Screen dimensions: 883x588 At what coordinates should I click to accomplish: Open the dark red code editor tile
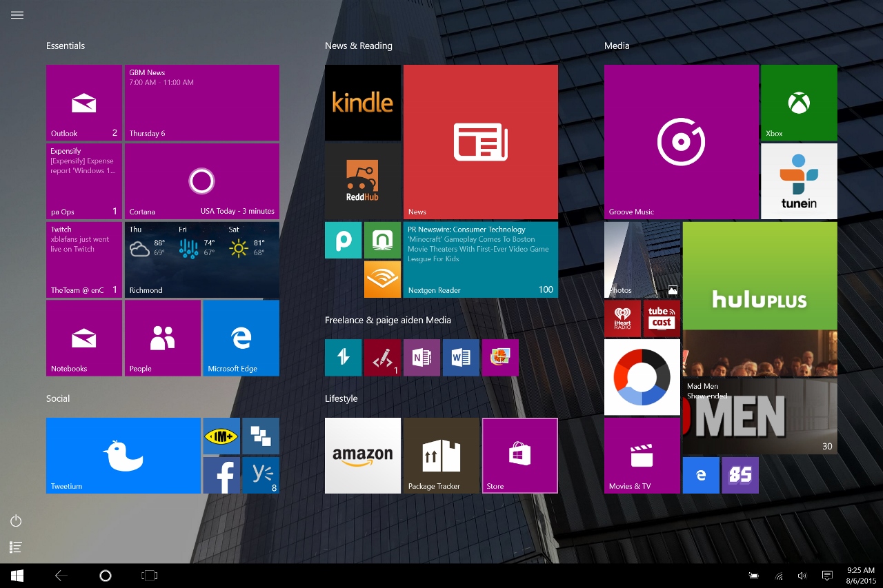click(382, 357)
